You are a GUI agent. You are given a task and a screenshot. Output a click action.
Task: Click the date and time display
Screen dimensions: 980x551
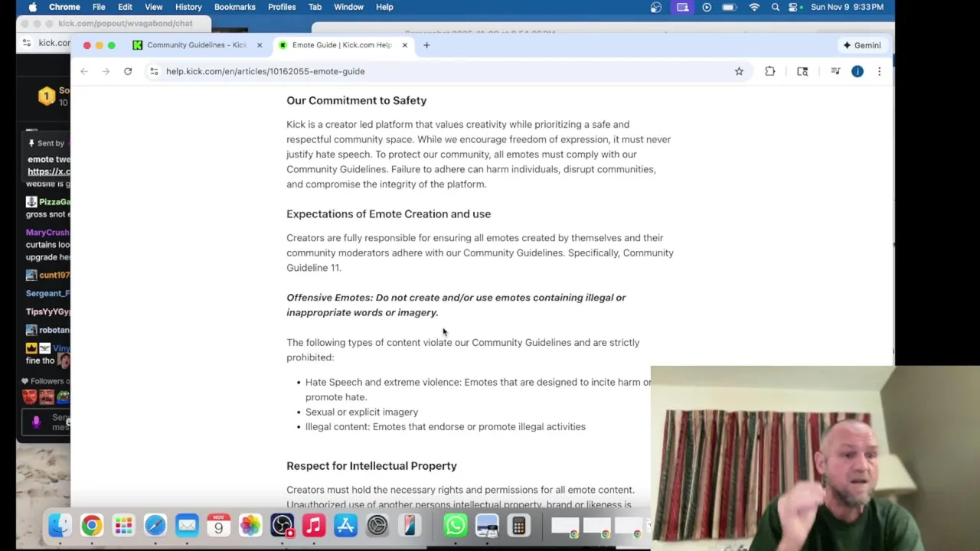click(x=847, y=7)
